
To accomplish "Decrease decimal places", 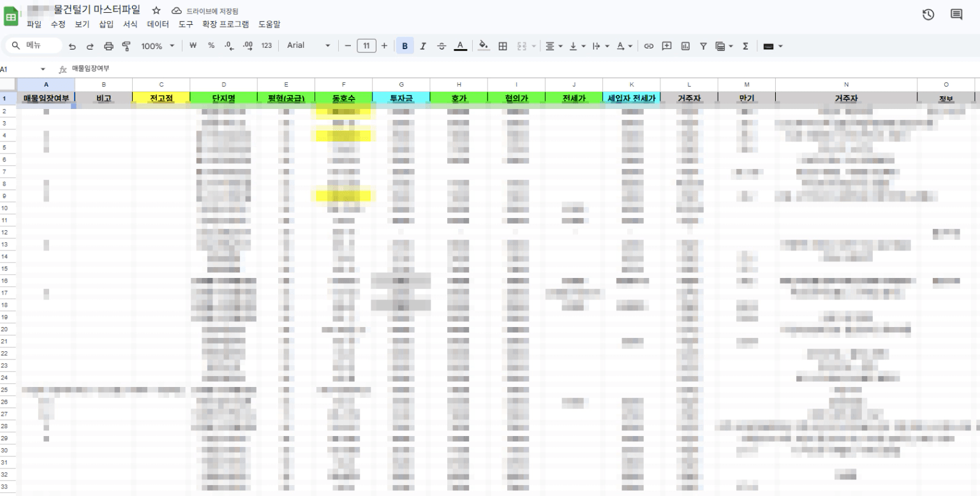I will coord(230,46).
